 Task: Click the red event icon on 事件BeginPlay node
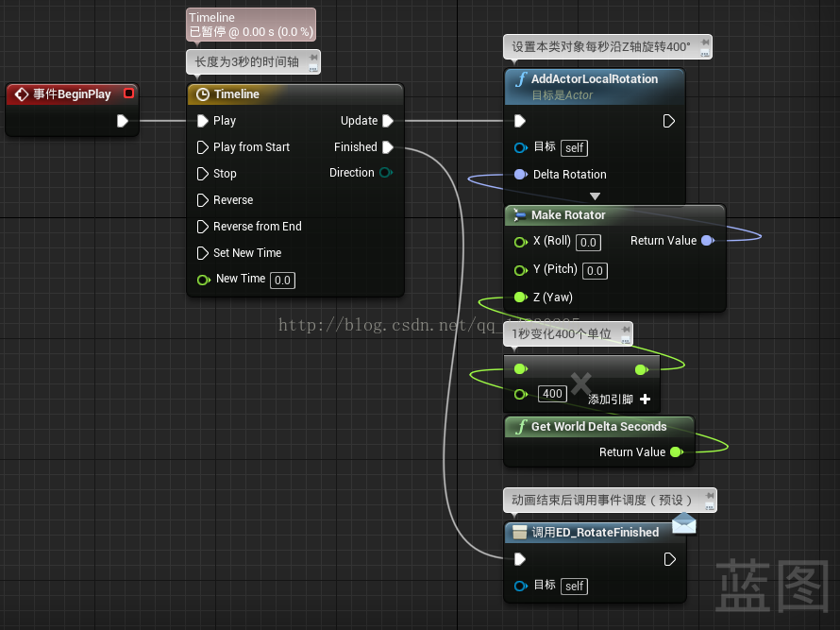click(x=21, y=94)
